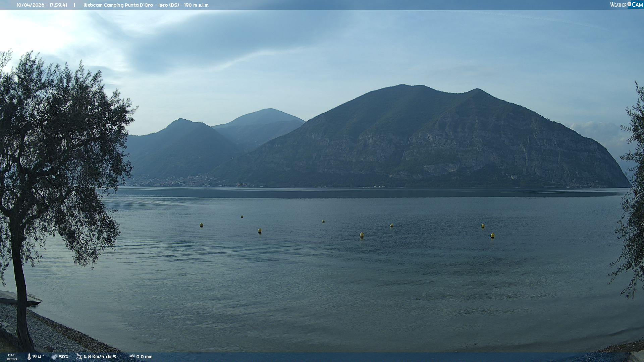Click the rightmost yellow buoy on the lake
The image size is (644, 362).
point(492,236)
